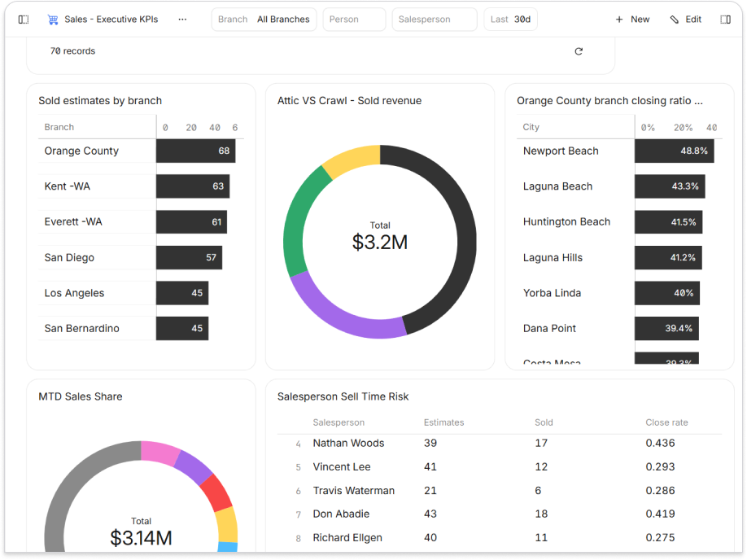Viewport: 747px width, 560px height.
Task: Collapse the left sidebar panel
Action: (x=23, y=19)
